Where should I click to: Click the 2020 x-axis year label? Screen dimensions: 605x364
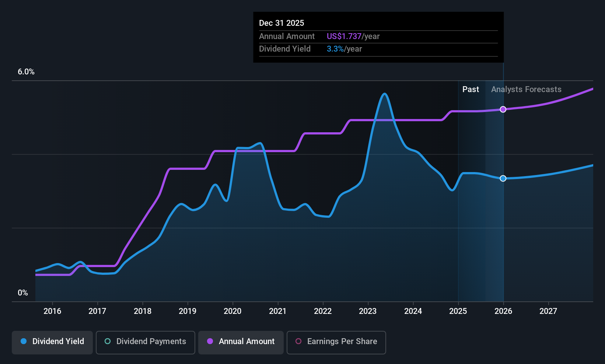(x=232, y=311)
